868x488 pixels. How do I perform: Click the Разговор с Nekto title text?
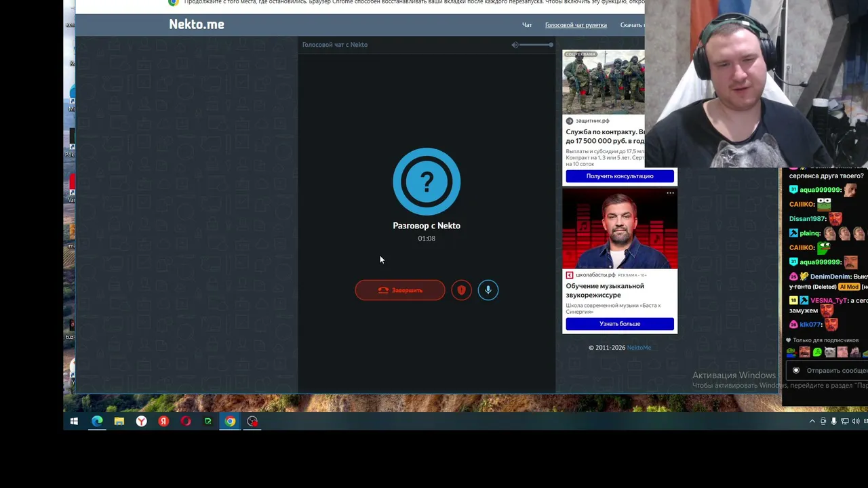click(x=427, y=226)
